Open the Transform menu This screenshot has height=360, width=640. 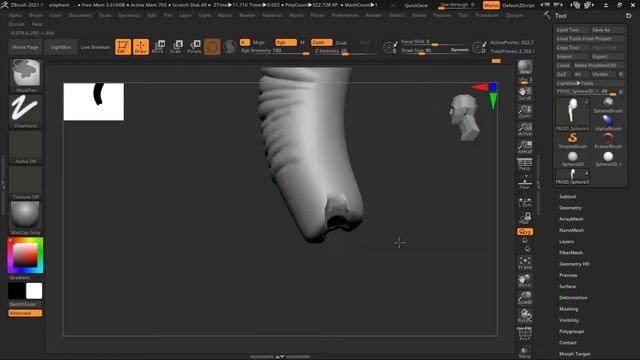click(487, 15)
